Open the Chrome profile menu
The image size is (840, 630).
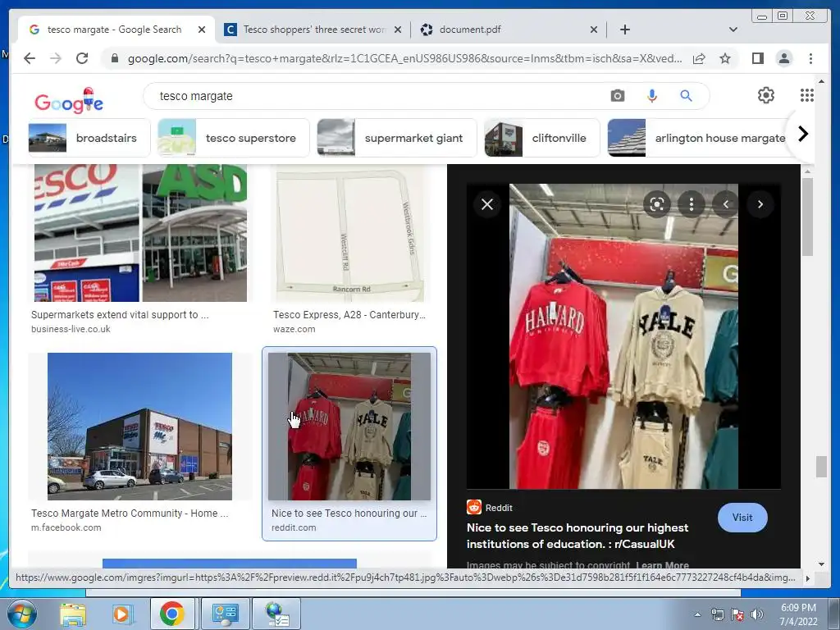(x=784, y=58)
